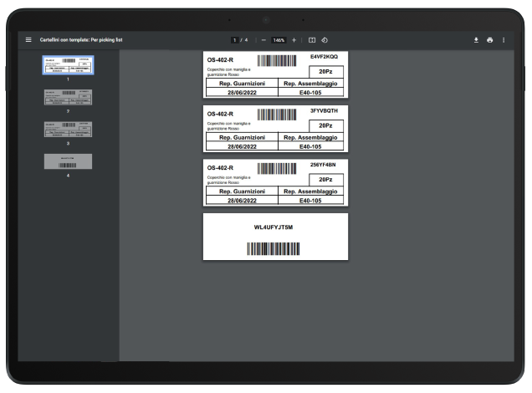Click 'Rep. Guarnizioni' on E4VF2KQQ label
Screen dimensions: 532x393
point(242,84)
